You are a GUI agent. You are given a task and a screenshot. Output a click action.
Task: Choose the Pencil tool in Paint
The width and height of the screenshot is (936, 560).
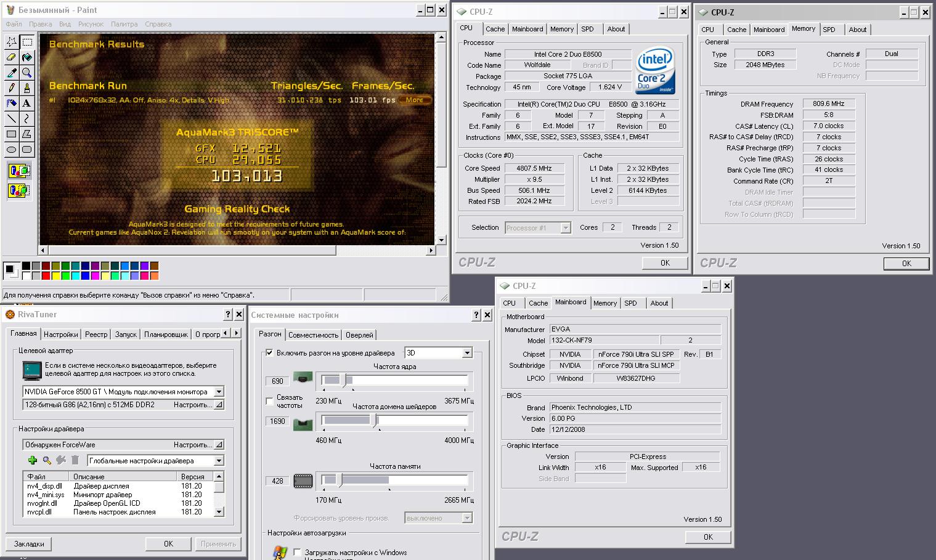point(12,88)
